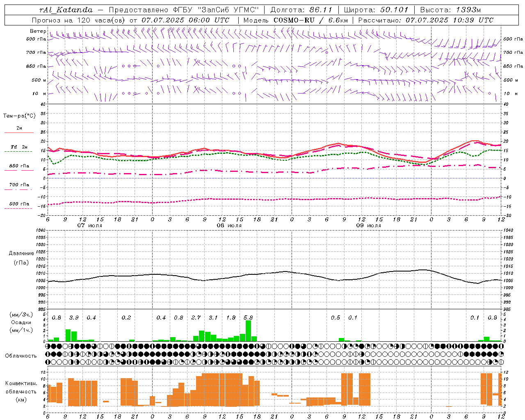
Task: Select the 07 июля date label
Action: click(x=90, y=226)
